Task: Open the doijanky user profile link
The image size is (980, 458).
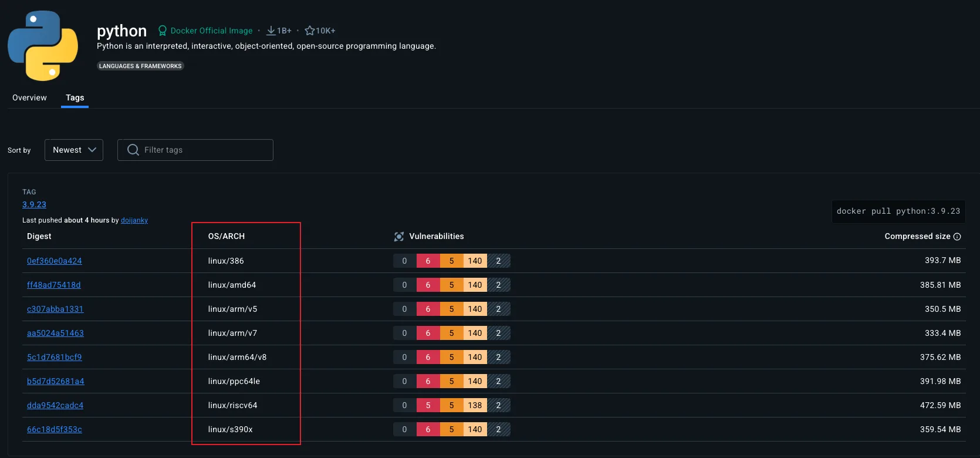Action: (x=134, y=220)
